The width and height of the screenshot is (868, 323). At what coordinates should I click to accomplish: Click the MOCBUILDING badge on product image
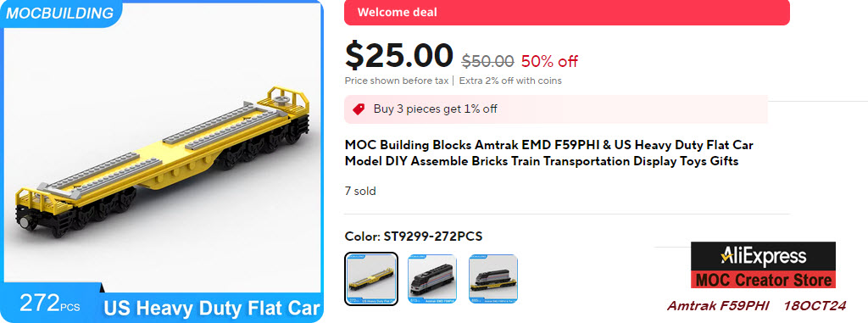click(x=60, y=14)
